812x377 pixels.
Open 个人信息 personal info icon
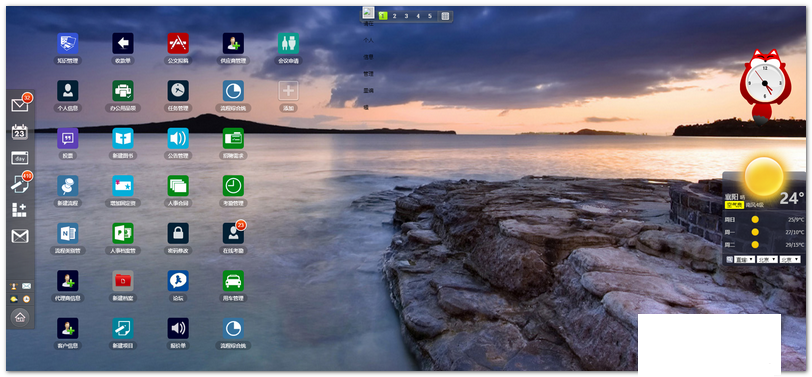68,91
